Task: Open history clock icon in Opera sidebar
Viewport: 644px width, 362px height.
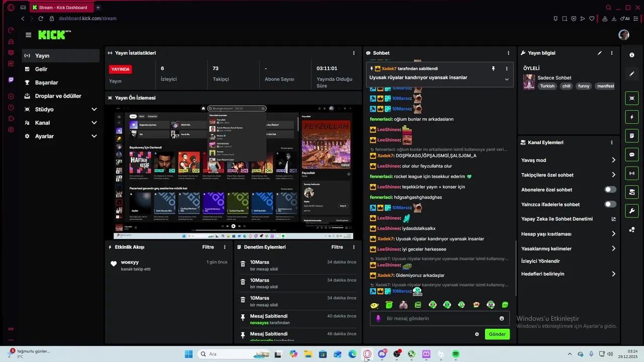Action: pyautogui.click(x=11, y=108)
